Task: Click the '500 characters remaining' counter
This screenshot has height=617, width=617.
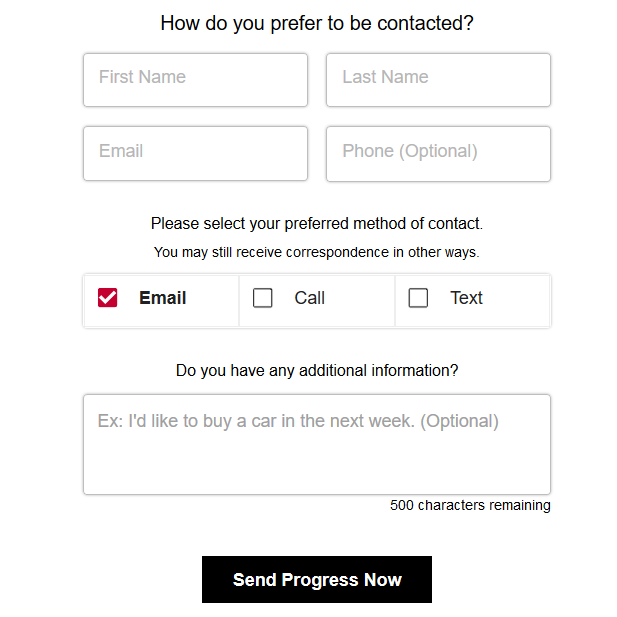Action: (x=470, y=505)
